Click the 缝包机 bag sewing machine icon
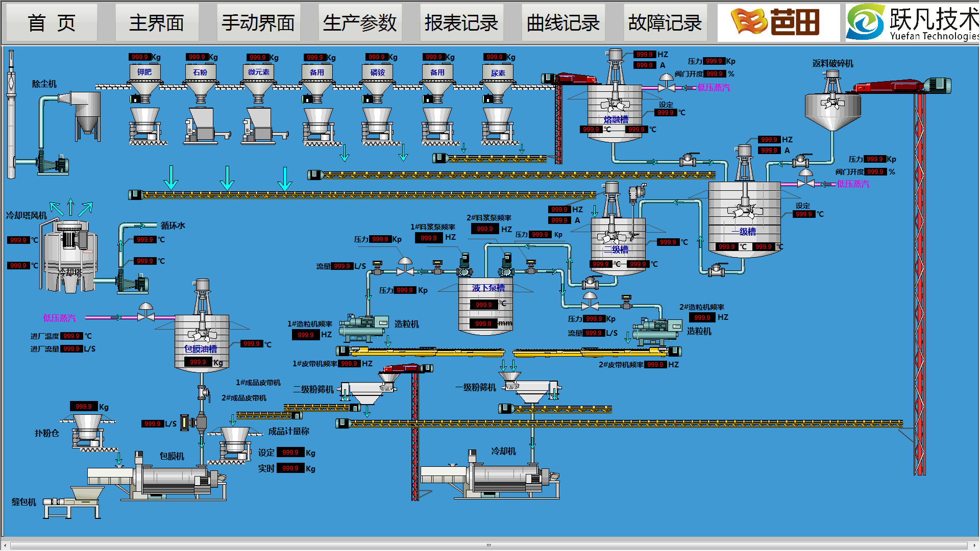 coord(74,502)
